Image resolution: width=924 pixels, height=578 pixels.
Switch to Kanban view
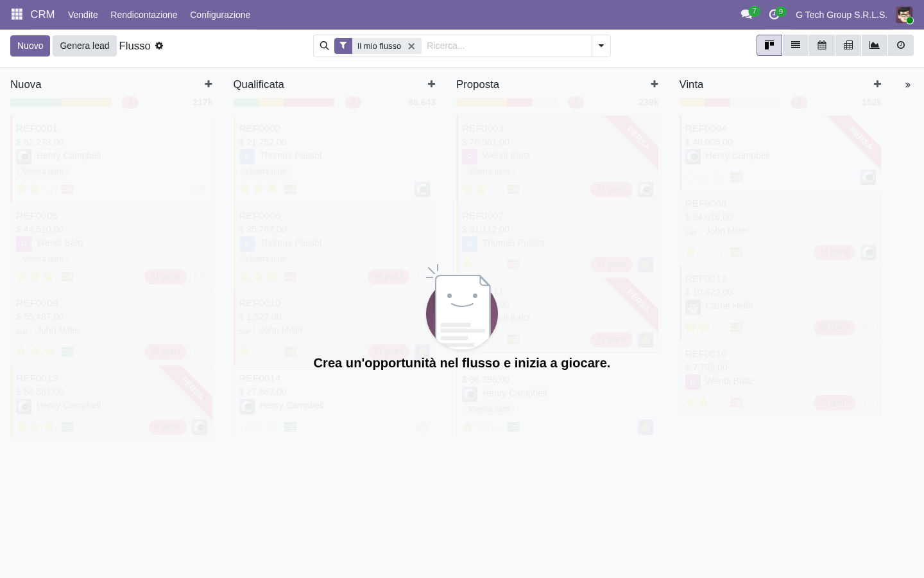769,45
